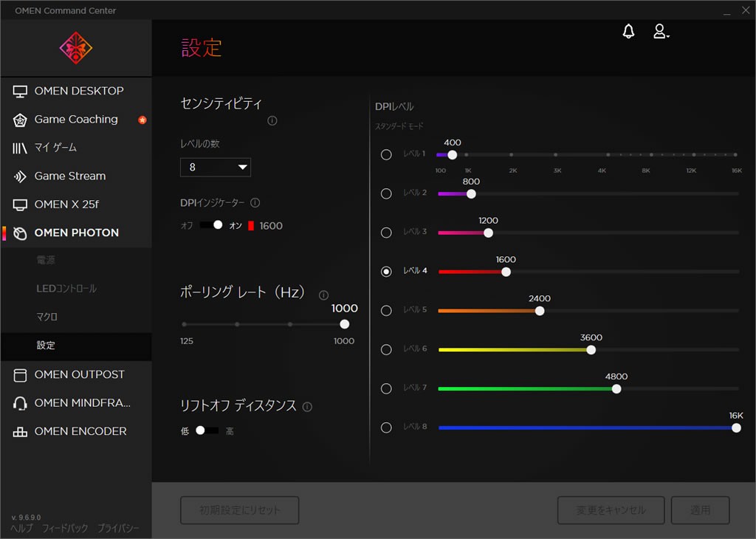Open the LEDコントロール submenu item
Viewport: 756px width, 539px height.
(76, 289)
